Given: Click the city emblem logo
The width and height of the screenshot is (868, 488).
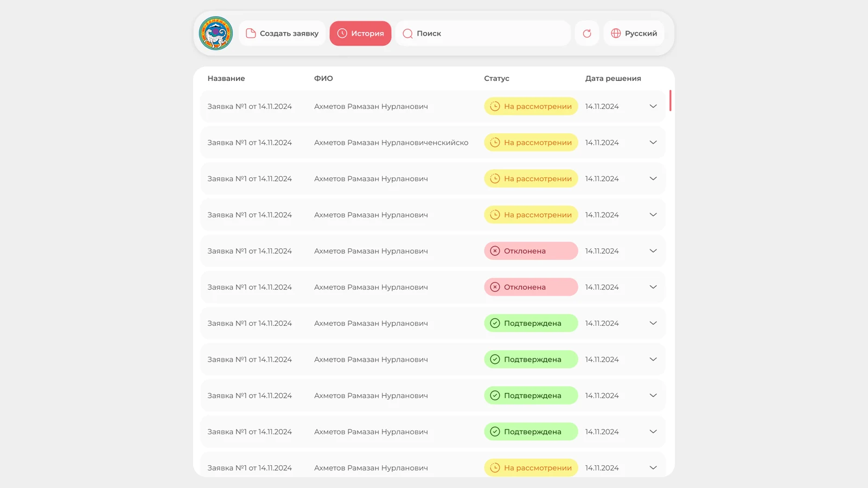Looking at the screenshot, I should pyautogui.click(x=216, y=33).
